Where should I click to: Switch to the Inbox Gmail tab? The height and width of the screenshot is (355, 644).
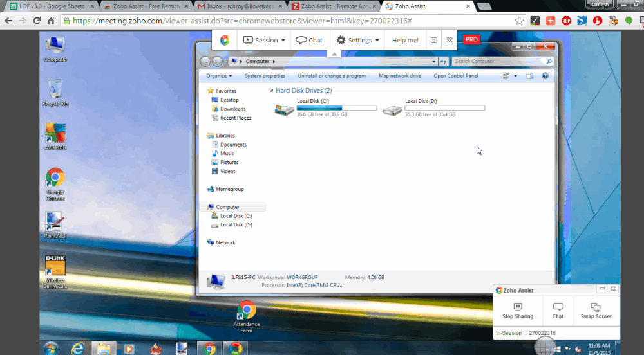tap(240, 6)
